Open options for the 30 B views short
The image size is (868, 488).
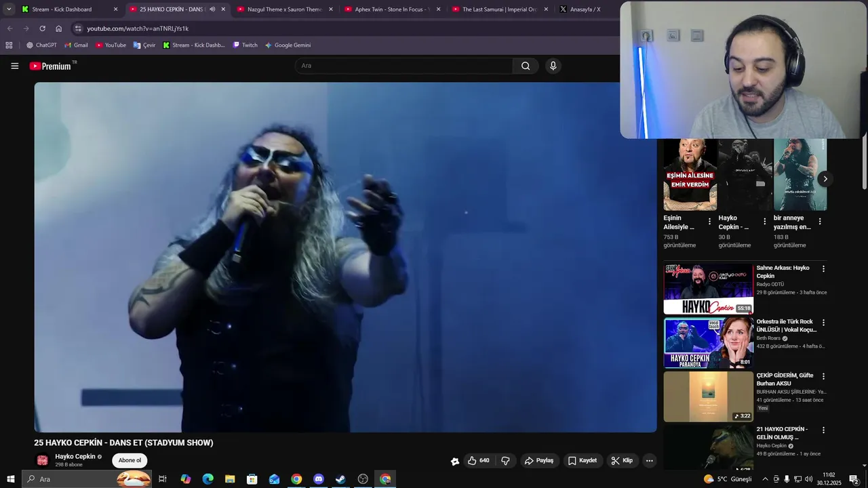(765, 222)
